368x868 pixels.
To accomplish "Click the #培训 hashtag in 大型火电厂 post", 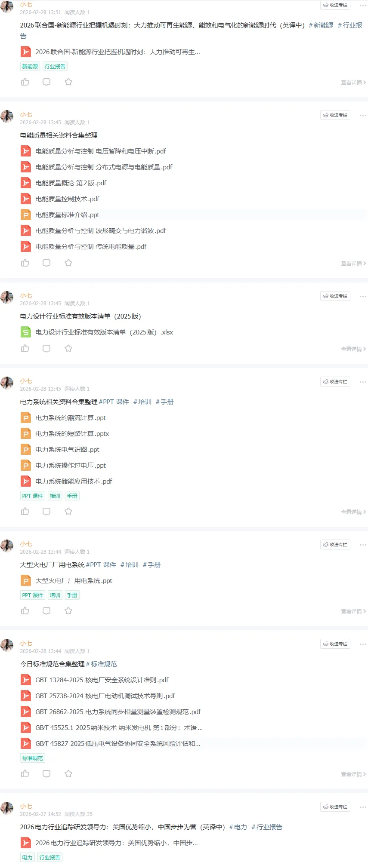I will click(130, 564).
